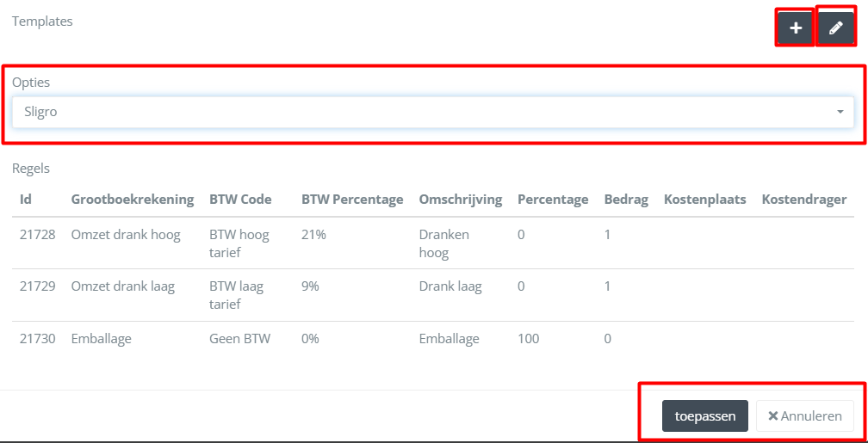Cancel with the Annuleren button
868x443 pixels.
pos(804,415)
